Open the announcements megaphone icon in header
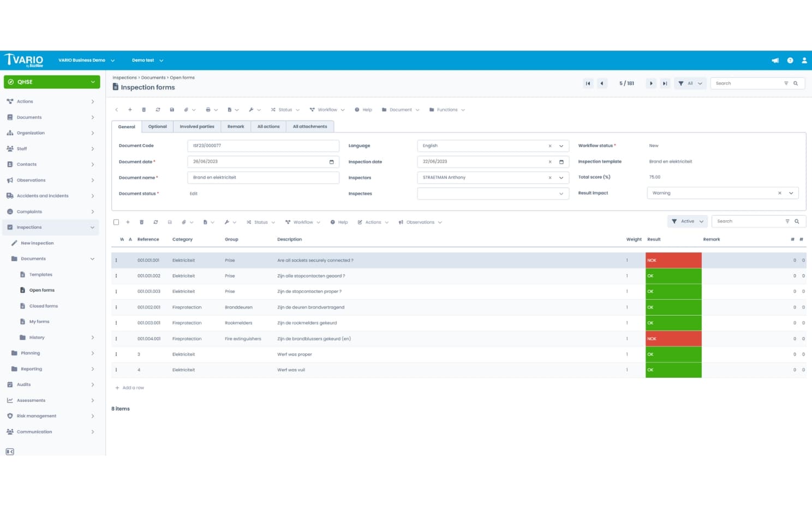This screenshot has height=506, width=812. (775, 61)
